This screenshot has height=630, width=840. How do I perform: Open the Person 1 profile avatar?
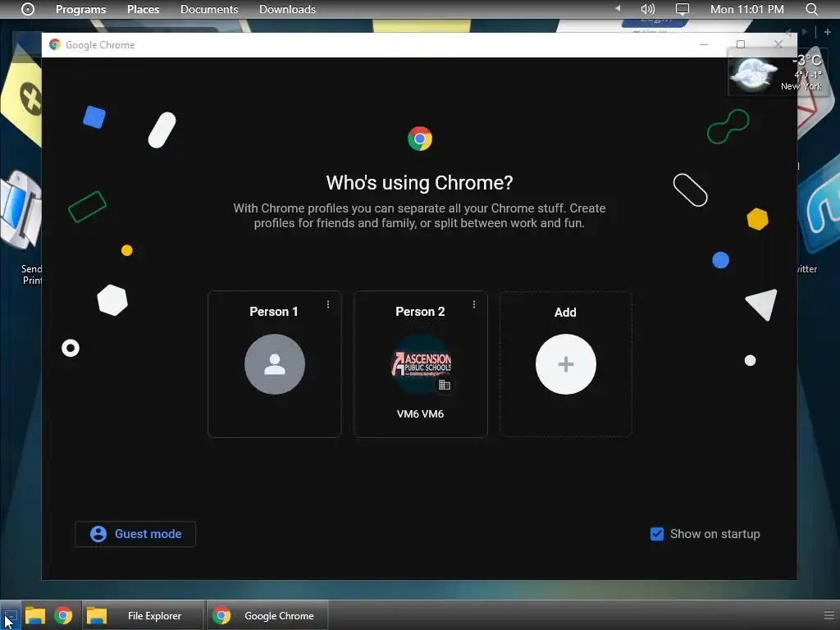click(274, 364)
